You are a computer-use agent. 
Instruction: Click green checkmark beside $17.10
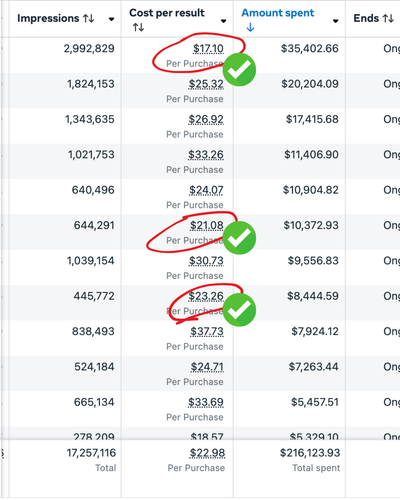239,69
